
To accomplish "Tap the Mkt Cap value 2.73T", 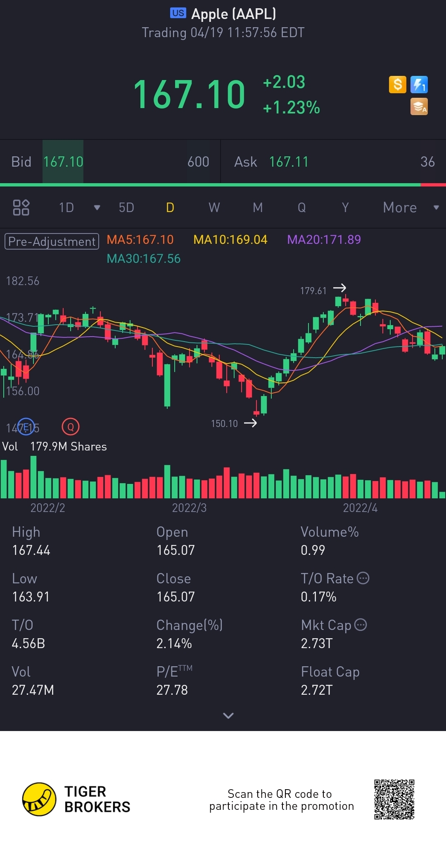I will (x=317, y=643).
